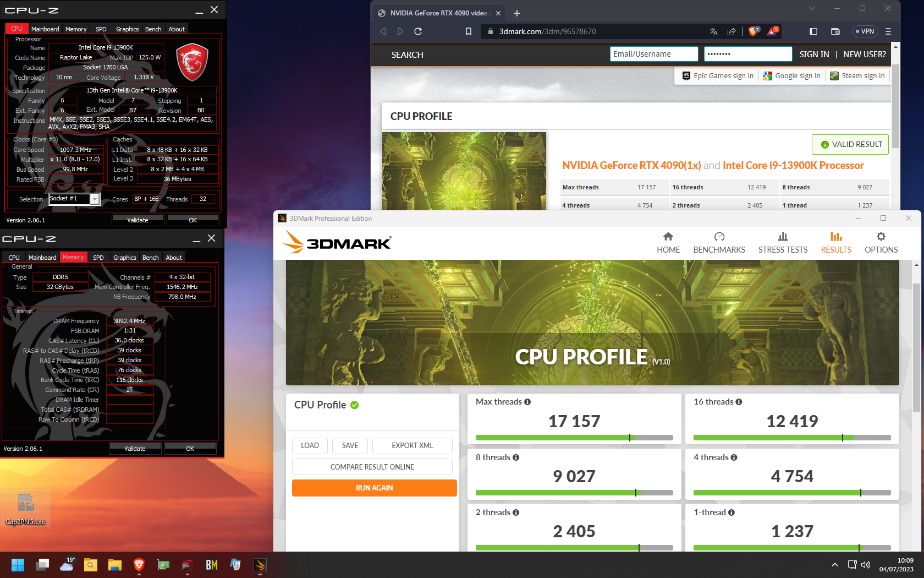
Task: Click the MSI dragon shield logo
Action: click(x=192, y=62)
